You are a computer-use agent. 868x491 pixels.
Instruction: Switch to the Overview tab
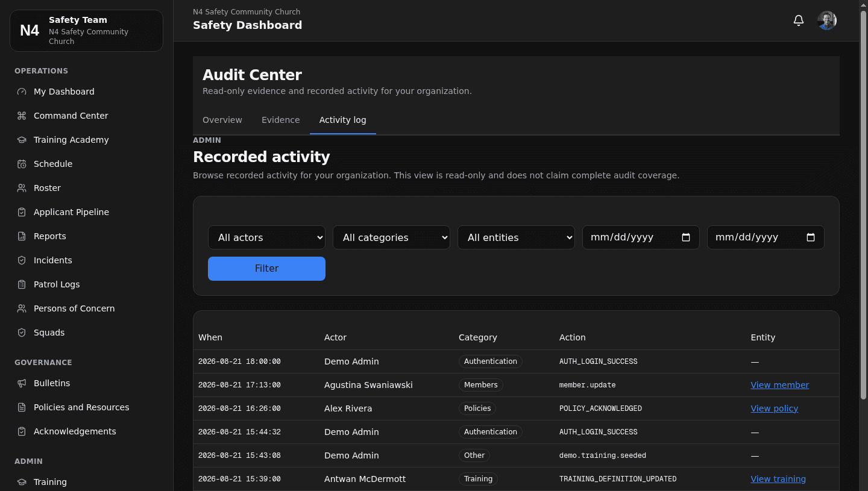tap(222, 120)
